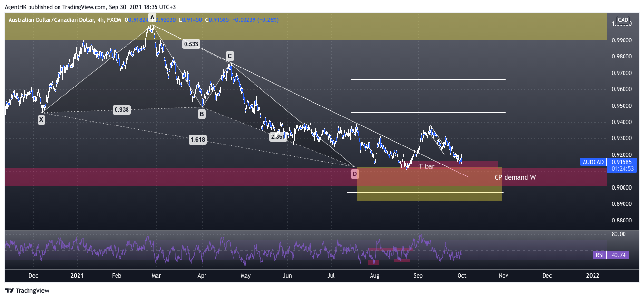The width and height of the screenshot is (644, 299).
Task: Click the change value −0.00239 (−0.26%)
Action: click(x=256, y=20)
